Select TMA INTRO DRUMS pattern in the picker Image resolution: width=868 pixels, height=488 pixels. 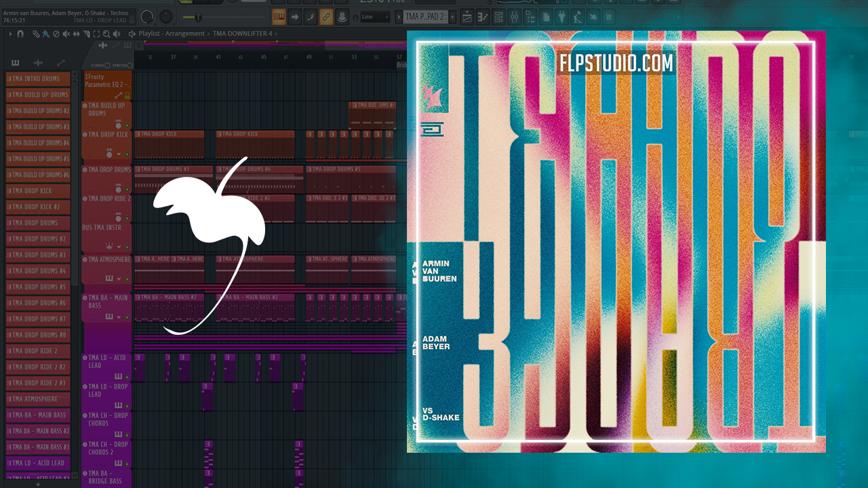[x=38, y=79]
